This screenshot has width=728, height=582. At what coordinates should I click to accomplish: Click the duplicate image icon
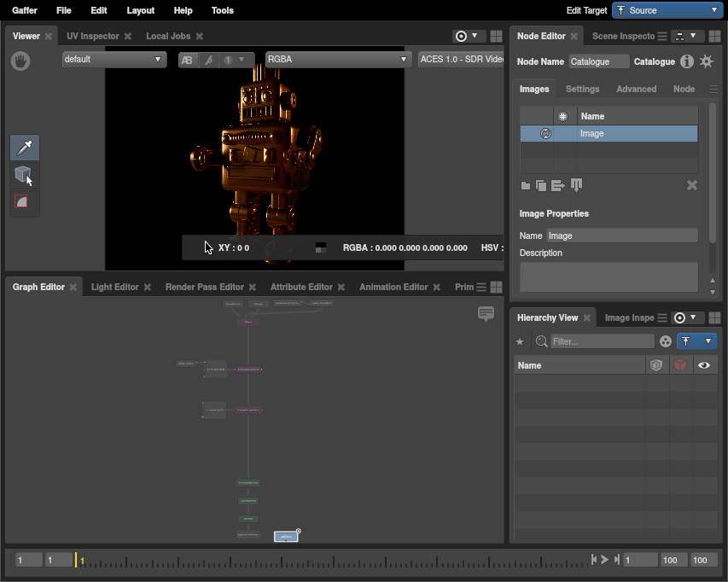(541, 186)
